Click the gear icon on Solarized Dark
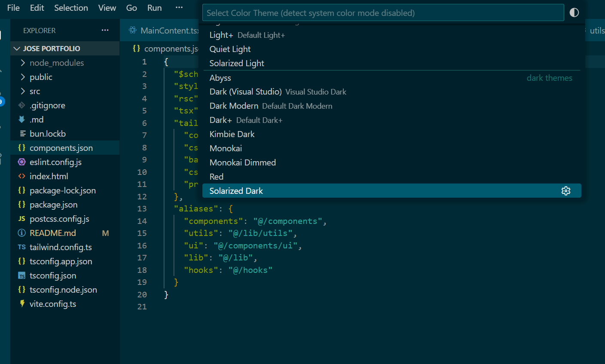605x364 pixels. click(x=566, y=191)
